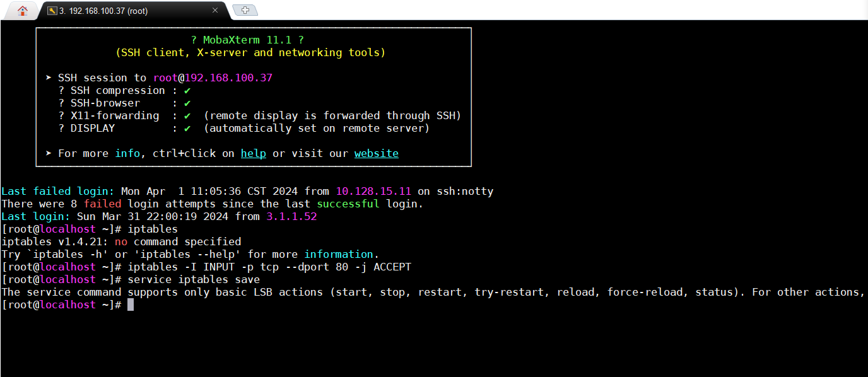Close the 192.168.100.37 session tab
This screenshot has height=377, width=868.
click(x=215, y=10)
